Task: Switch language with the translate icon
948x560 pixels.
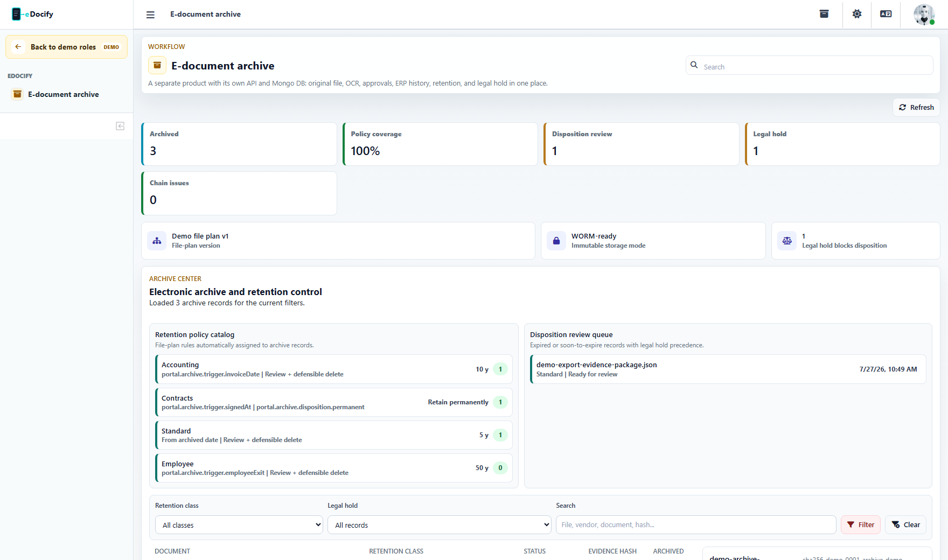Action: coord(886,14)
